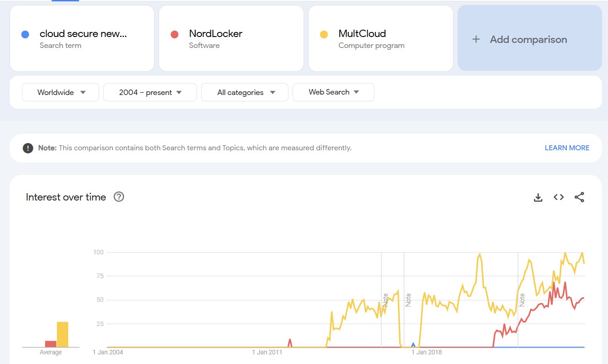The height and width of the screenshot is (364, 608).
Task: Click the '100' y-axis value
Action: pos(99,252)
